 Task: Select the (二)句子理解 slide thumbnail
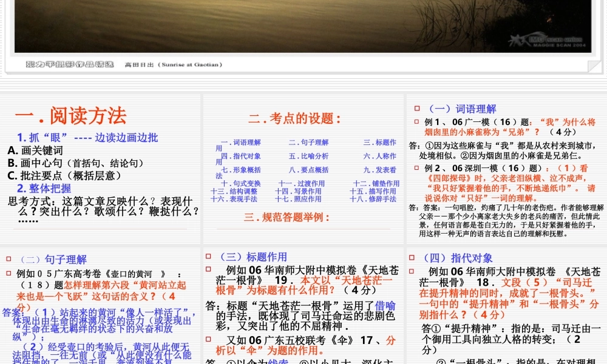click(100, 306)
